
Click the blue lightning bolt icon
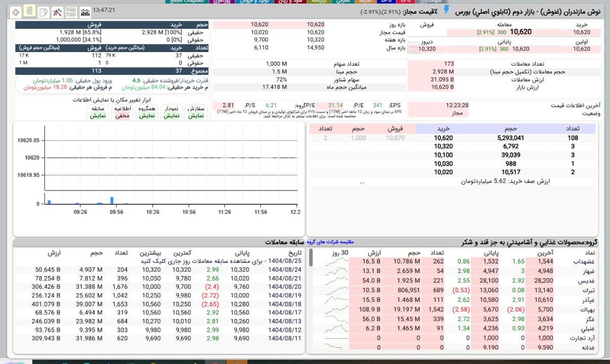[446, 10]
